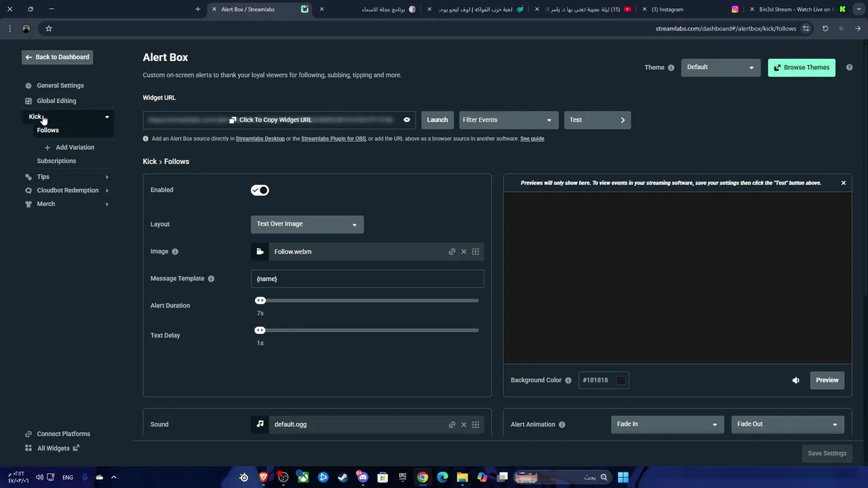Mute preview with speaker icon
This screenshot has width=868, height=488.
coord(796,380)
